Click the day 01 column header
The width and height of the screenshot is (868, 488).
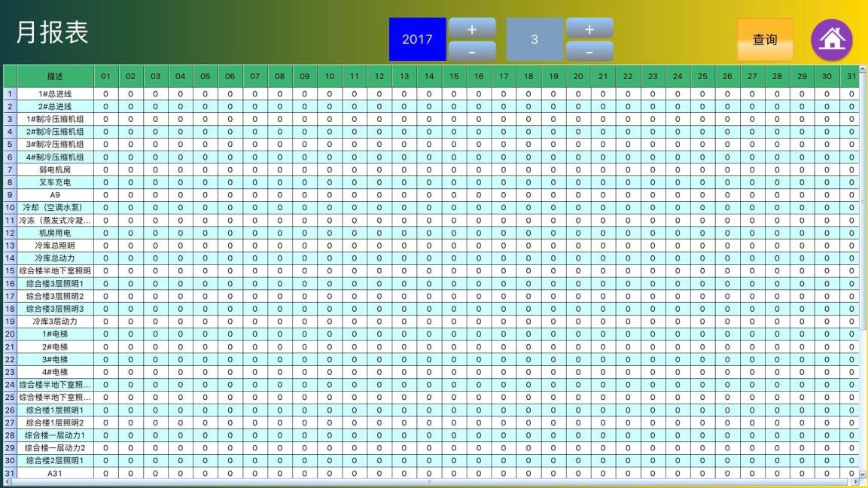(105, 77)
